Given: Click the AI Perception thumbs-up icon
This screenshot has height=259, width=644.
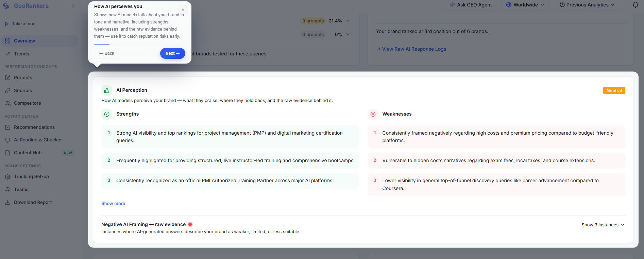Looking at the screenshot, I should pos(107,90).
